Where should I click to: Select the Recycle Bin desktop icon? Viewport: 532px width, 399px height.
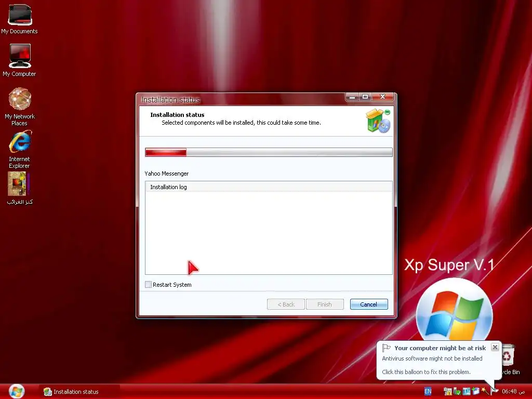coord(508,360)
